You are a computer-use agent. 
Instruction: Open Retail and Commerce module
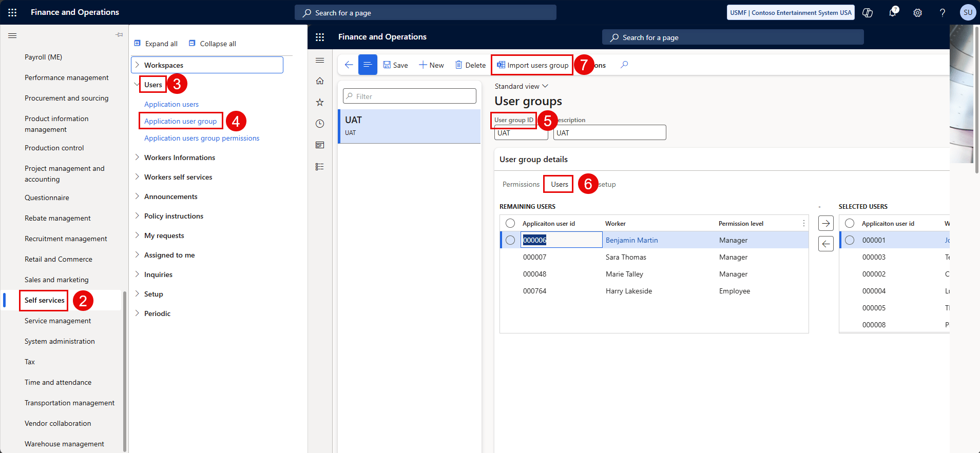click(59, 259)
